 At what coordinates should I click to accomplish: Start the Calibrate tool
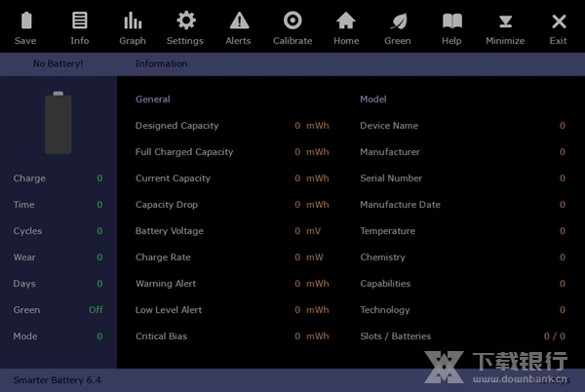coord(292,21)
